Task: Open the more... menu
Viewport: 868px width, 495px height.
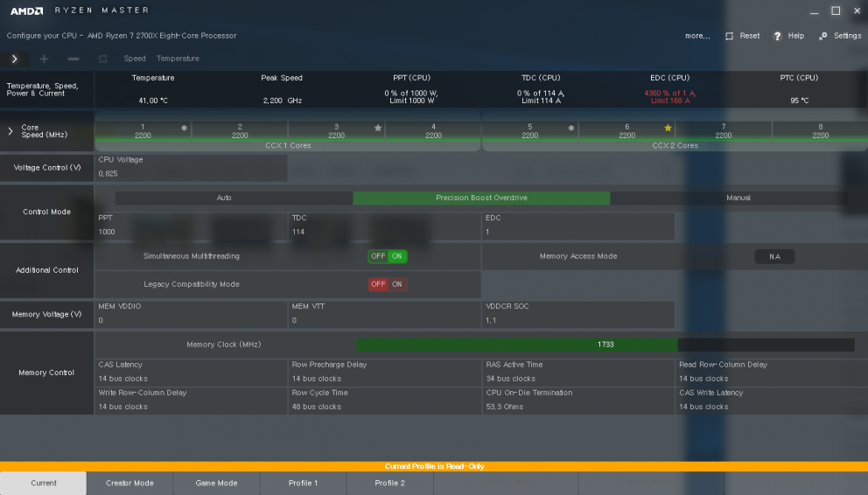Action: pos(697,36)
